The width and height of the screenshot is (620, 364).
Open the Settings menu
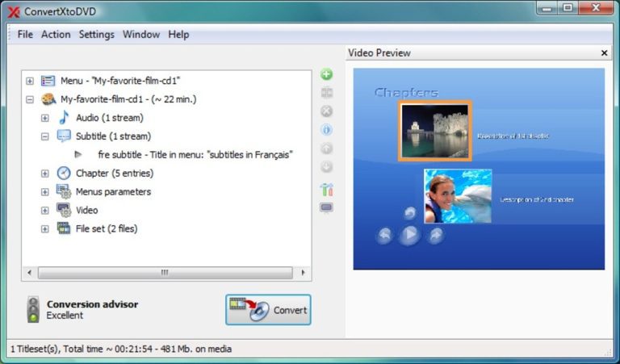[97, 35]
